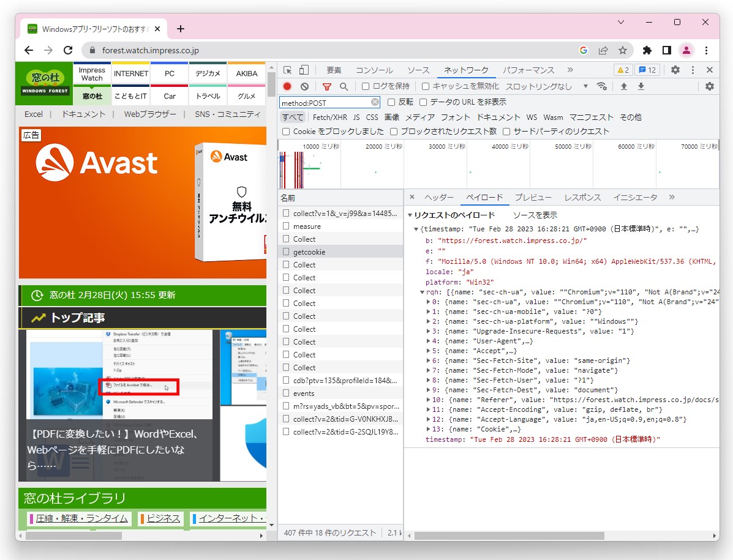The image size is (733, 560).
Task: Filter by JS resource type
Action: point(356,118)
